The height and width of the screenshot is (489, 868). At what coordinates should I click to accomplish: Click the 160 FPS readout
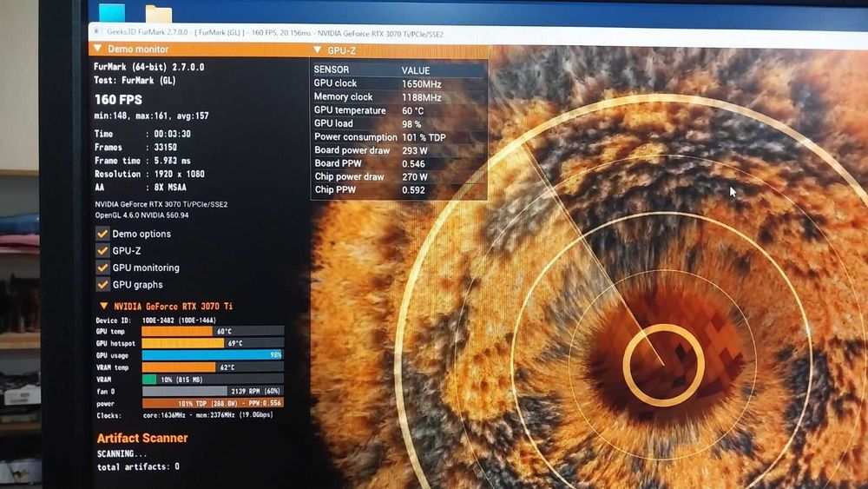point(118,100)
